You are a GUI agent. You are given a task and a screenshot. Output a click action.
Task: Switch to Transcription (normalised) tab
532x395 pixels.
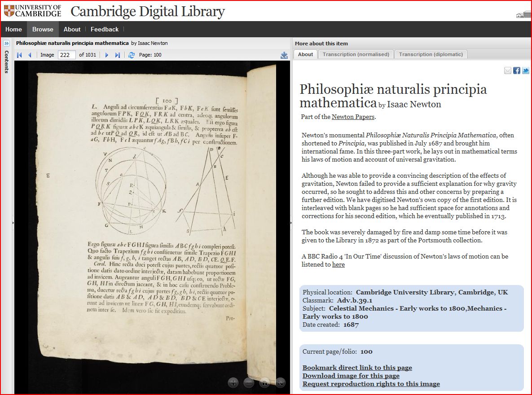click(356, 54)
